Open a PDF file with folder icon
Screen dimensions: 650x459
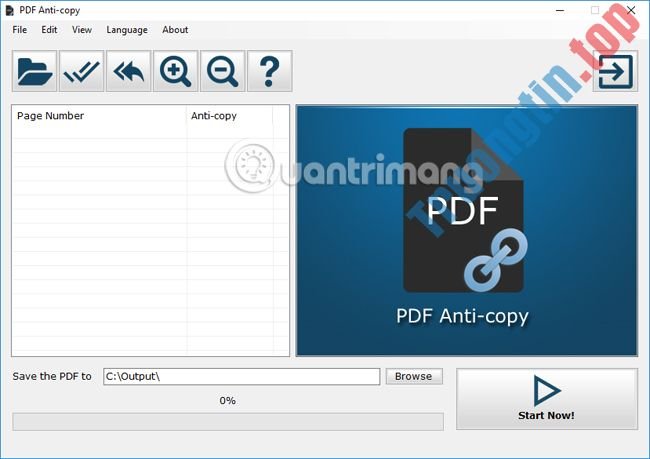coord(34,71)
